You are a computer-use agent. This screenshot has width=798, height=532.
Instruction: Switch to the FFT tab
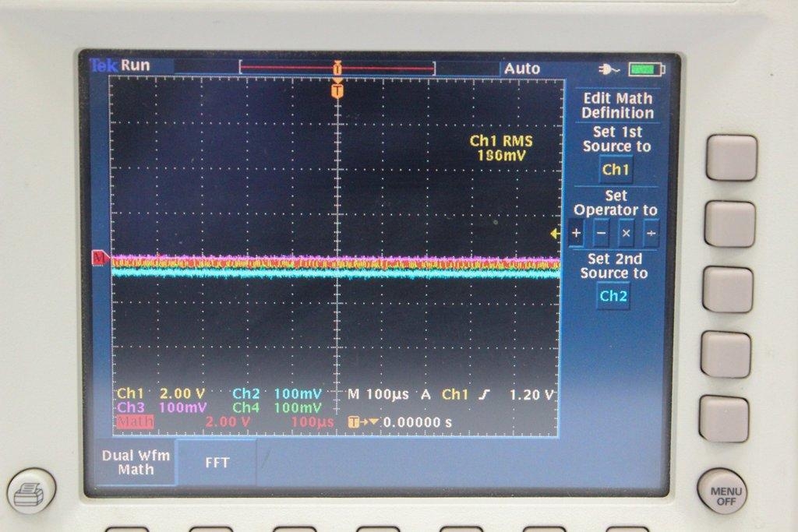218,462
